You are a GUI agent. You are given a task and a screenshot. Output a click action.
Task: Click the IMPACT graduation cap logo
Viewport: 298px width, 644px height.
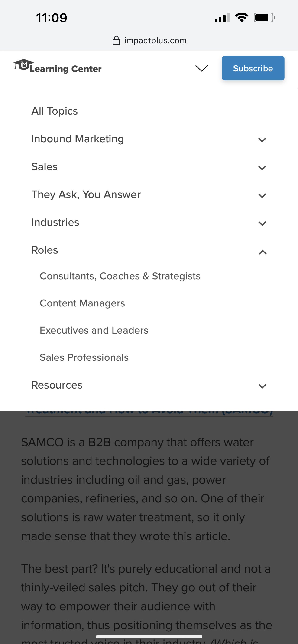tap(23, 65)
